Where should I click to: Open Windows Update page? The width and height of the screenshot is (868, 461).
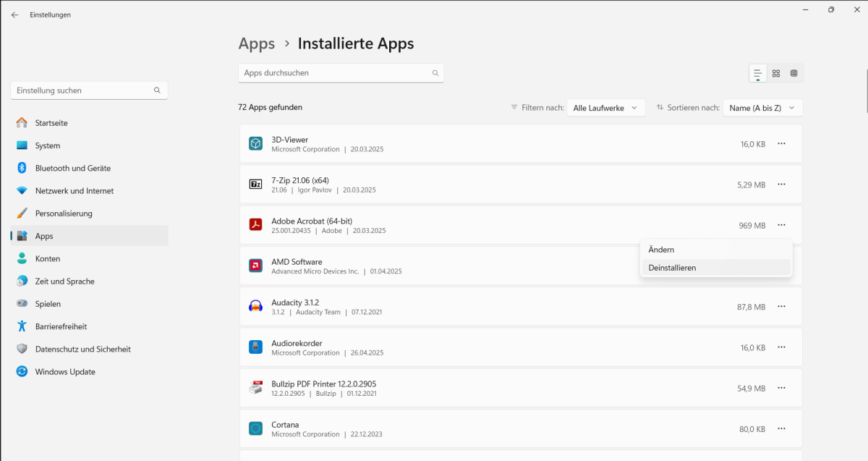click(x=90, y=372)
